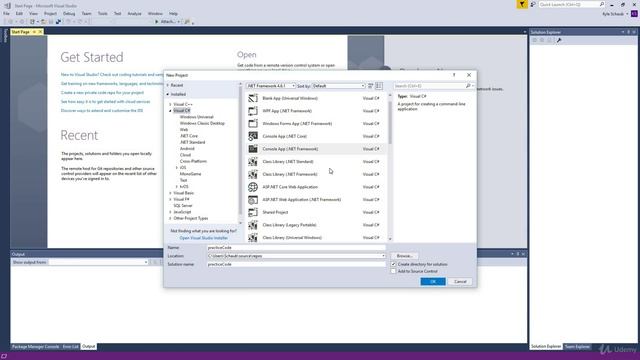The image size is (640, 360).
Task: Open the Location path dropdown arrow
Action: tap(383, 256)
